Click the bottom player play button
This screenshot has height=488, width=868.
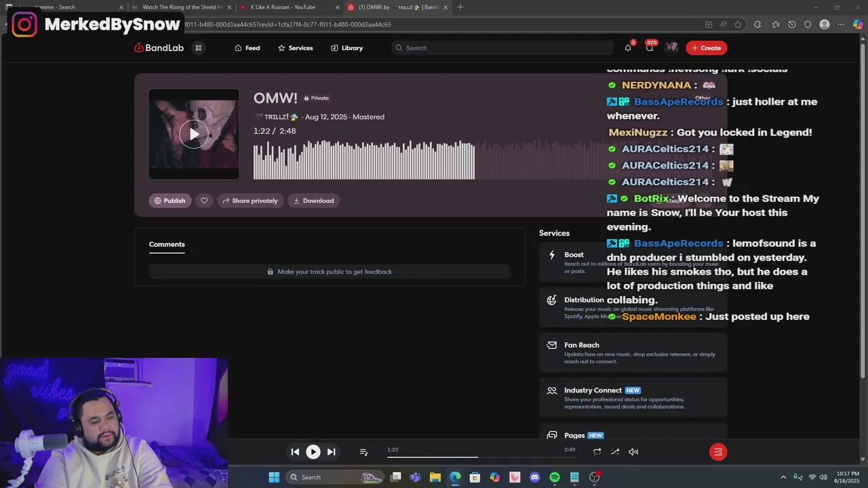(x=313, y=451)
